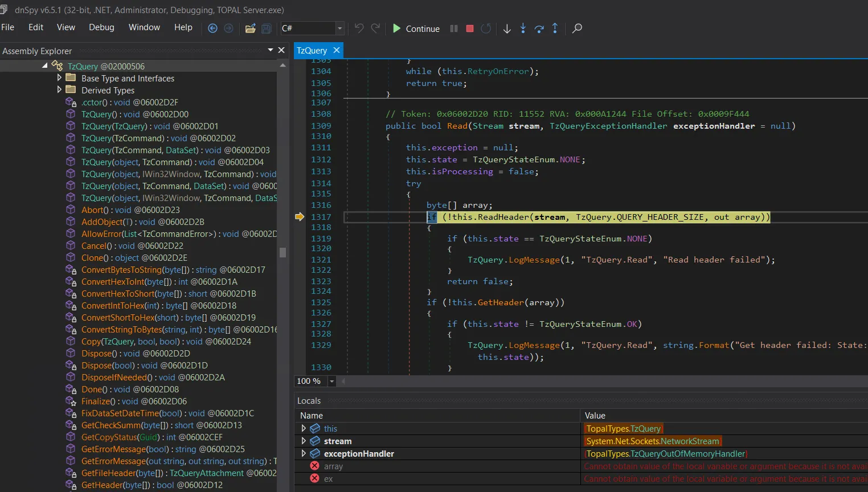Open the C# language dropdown
Screen dimensions: 868x492
pyautogui.click(x=339, y=28)
